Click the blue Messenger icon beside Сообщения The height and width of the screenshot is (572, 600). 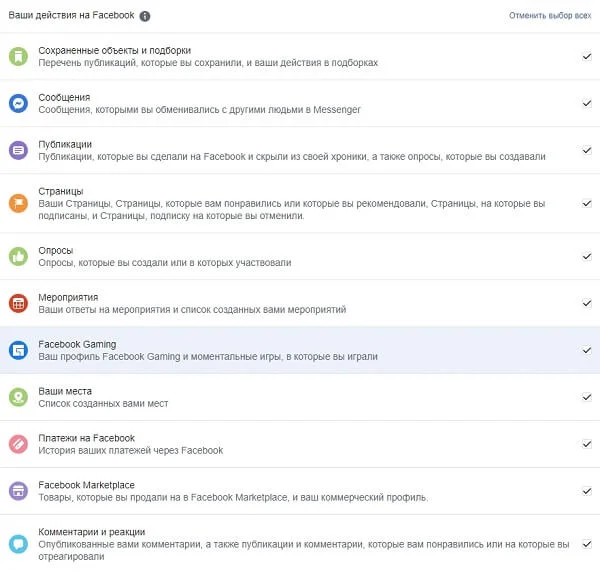pyautogui.click(x=18, y=103)
